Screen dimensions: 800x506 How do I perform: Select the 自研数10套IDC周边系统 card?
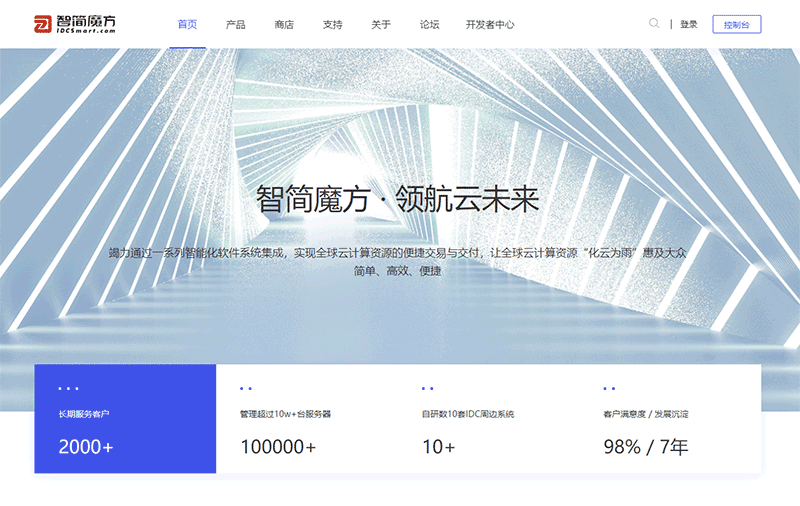pos(489,418)
